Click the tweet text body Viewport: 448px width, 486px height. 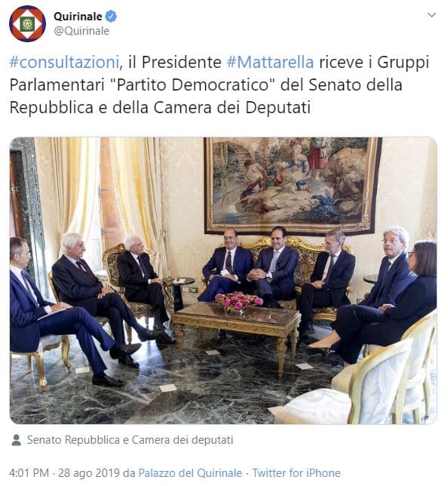click(219, 85)
